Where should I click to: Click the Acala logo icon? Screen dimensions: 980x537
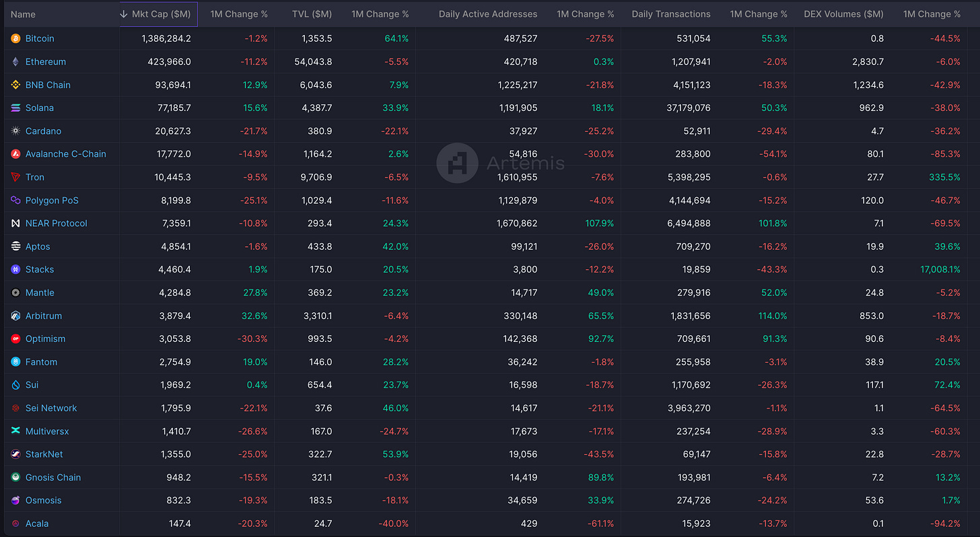[x=15, y=524]
